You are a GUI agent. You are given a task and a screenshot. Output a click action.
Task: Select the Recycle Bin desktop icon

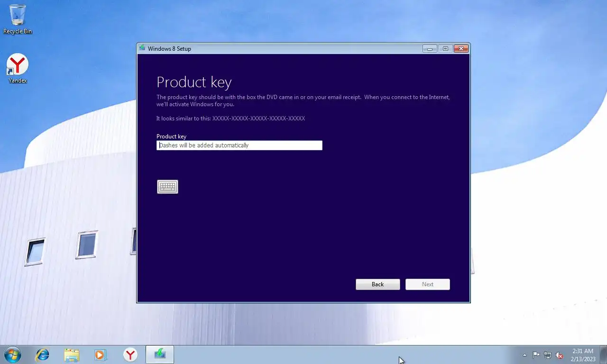click(x=18, y=19)
